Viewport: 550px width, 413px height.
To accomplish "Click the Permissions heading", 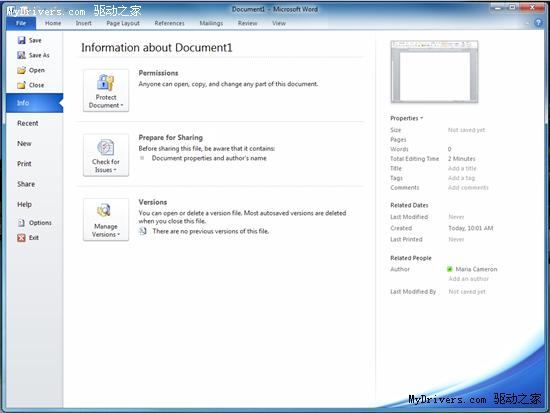I will [x=159, y=73].
